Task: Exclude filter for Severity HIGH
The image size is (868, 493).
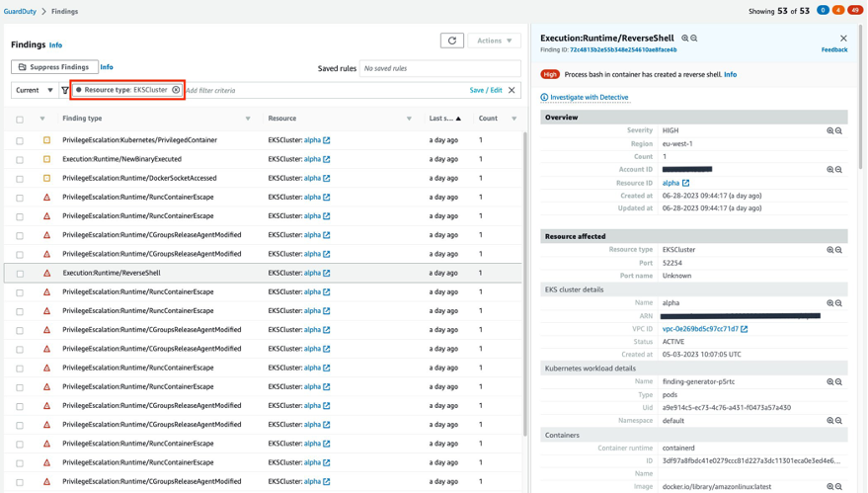Action: click(838, 130)
